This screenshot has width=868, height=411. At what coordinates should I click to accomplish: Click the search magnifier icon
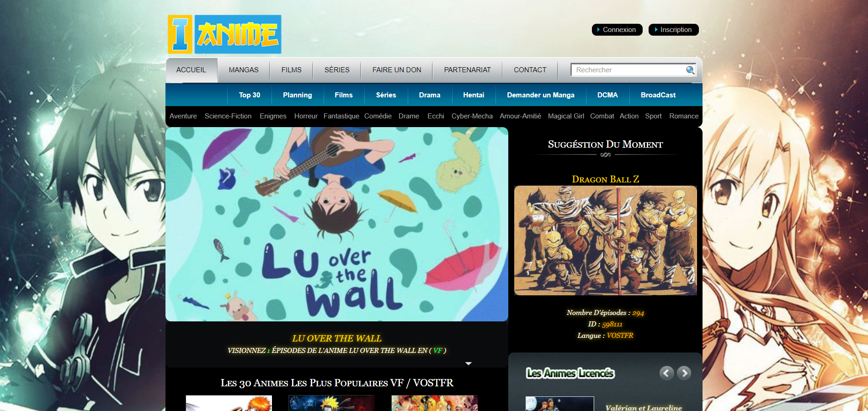(690, 70)
